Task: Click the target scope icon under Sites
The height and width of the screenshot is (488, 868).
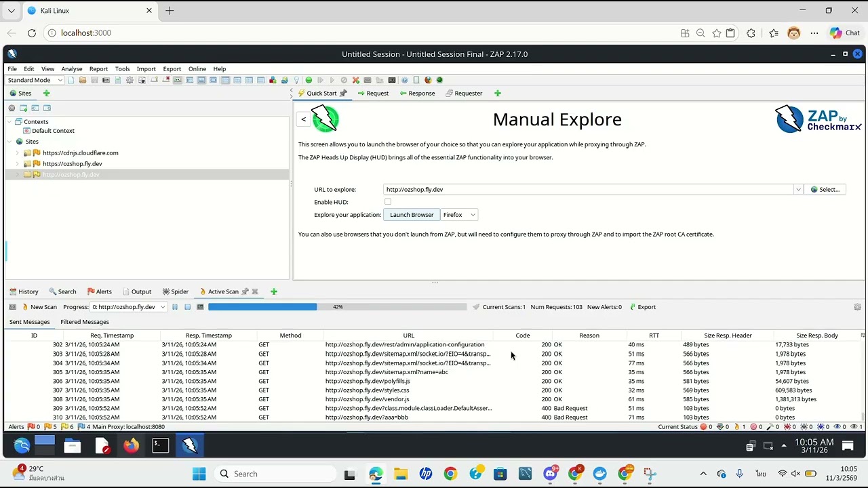Action: pos(12,108)
